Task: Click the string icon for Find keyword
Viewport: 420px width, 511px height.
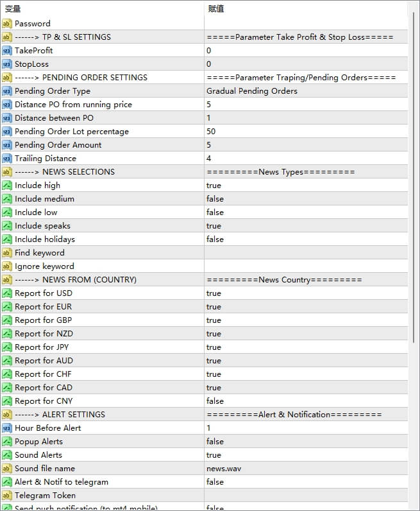Action: [7, 252]
